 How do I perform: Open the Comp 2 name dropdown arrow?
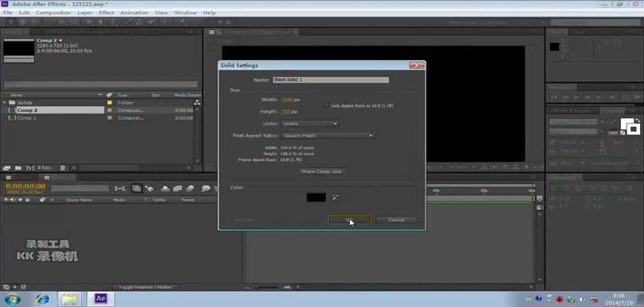coord(61,41)
